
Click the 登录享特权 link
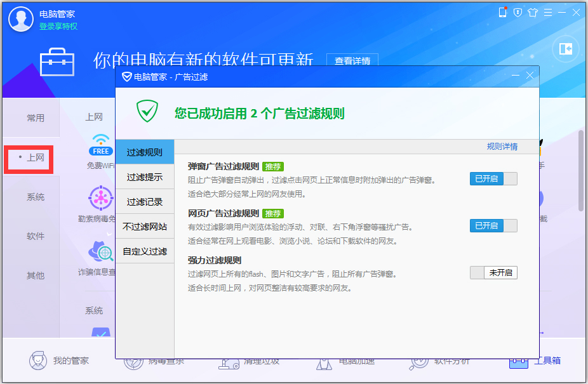tap(58, 26)
